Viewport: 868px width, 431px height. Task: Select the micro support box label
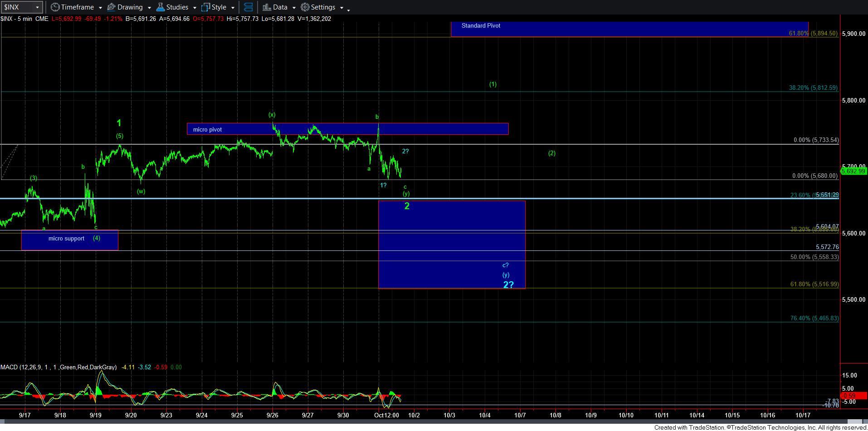[x=66, y=239]
